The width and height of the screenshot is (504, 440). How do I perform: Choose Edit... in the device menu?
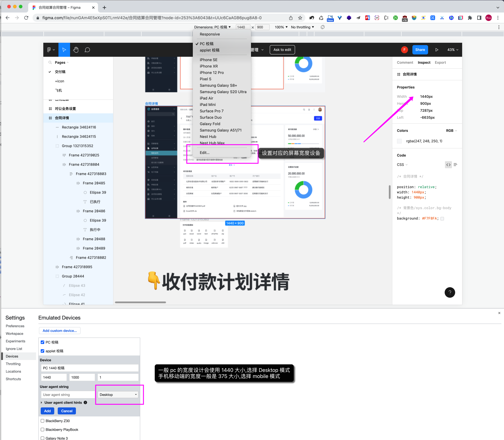(x=205, y=153)
